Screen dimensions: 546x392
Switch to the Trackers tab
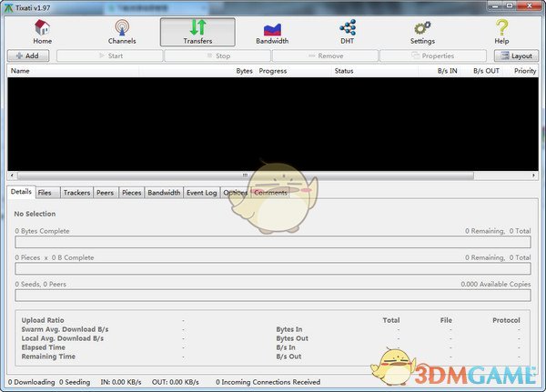[x=77, y=193]
